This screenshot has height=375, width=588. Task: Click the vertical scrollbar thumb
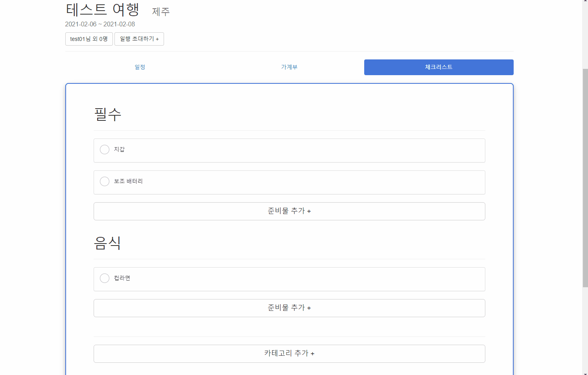585,178
